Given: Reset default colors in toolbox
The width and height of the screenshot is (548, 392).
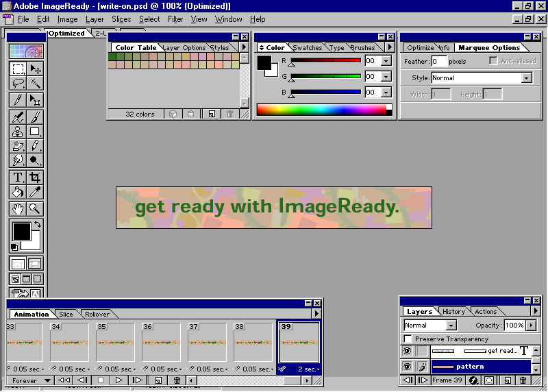Looking at the screenshot, I should [x=14, y=247].
